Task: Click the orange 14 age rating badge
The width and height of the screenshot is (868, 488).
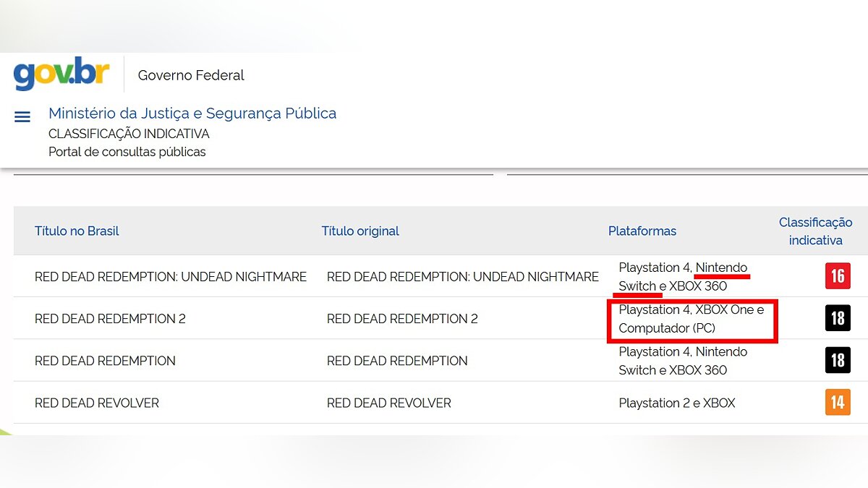Action: 838,402
